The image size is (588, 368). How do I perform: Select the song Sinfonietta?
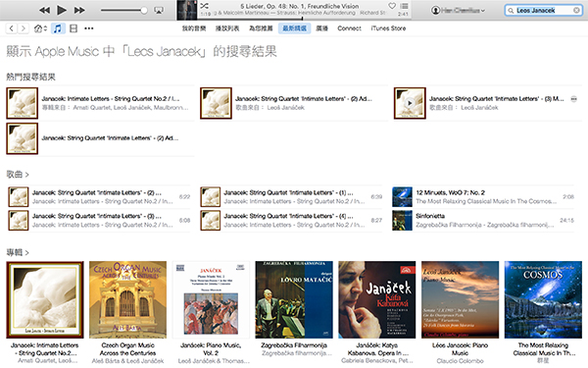(483, 220)
